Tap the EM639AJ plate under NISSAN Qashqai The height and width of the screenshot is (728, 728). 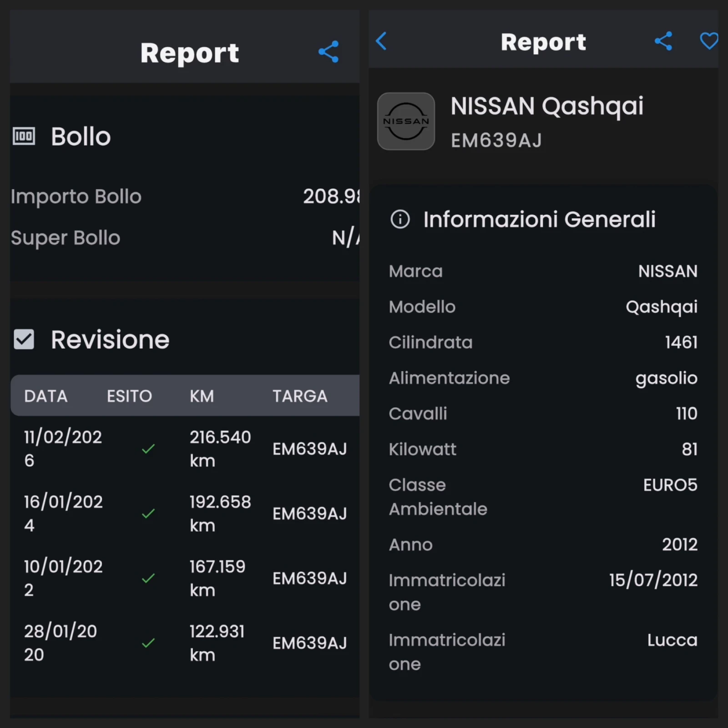tap(496, 141)
